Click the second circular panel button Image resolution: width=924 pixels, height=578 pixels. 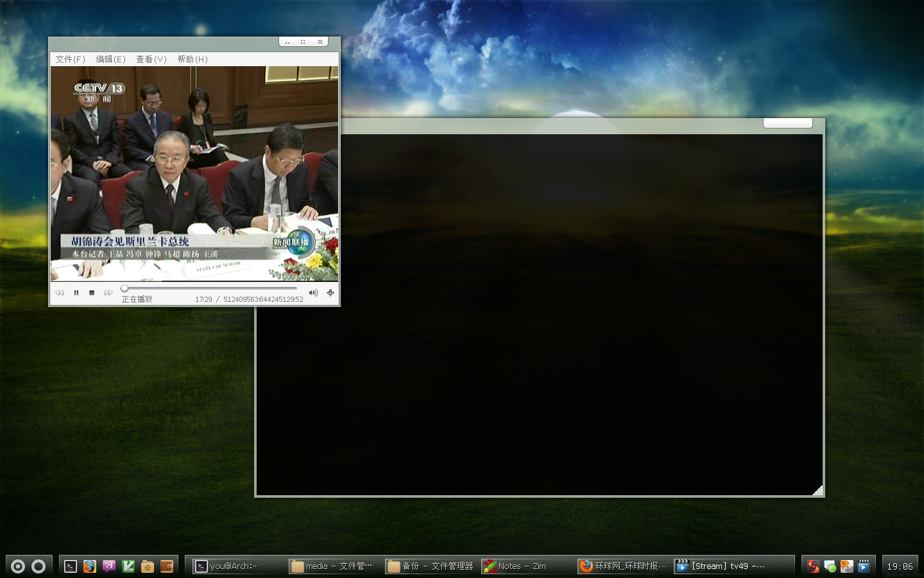[x=38, y=566]
